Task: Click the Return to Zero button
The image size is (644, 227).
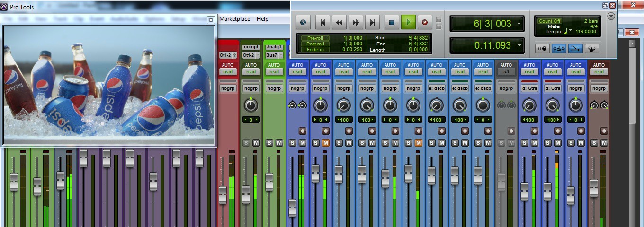Action: coord(322,22)
